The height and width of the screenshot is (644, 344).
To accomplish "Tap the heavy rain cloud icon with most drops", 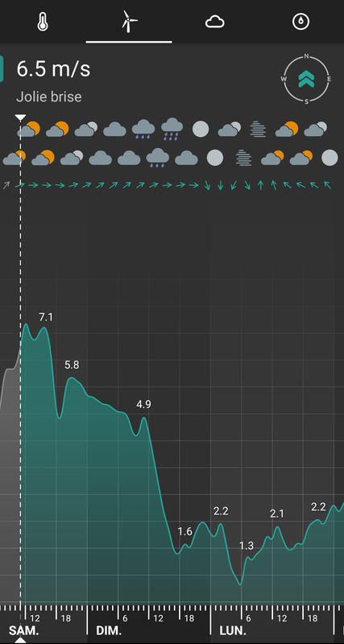I will tap(172, 129).
